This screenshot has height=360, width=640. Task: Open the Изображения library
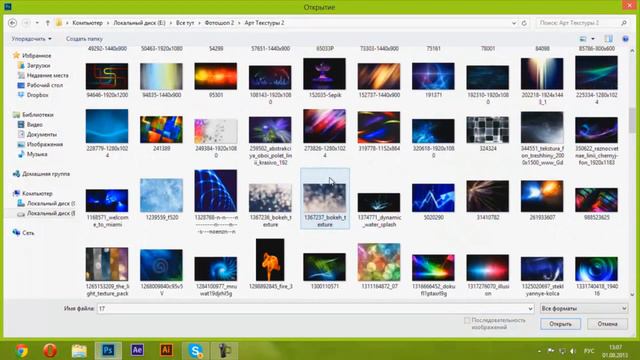[x=44, y=144]
